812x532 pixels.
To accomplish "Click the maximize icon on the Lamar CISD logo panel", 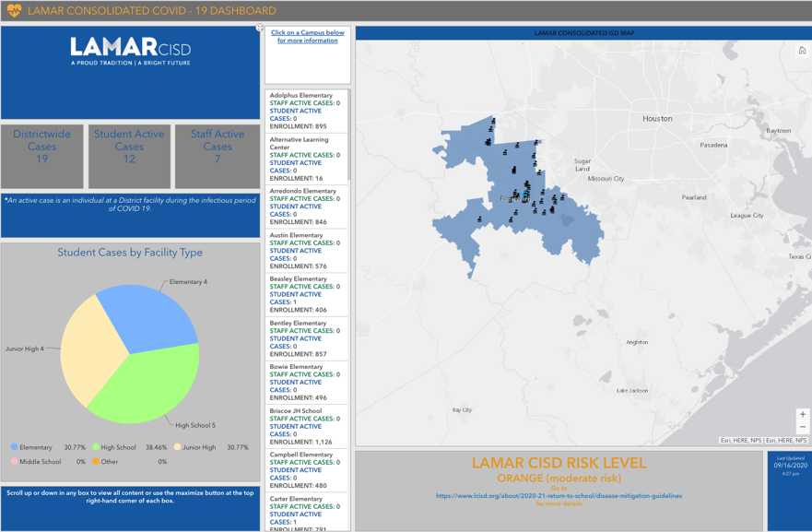I will (259, 28).
